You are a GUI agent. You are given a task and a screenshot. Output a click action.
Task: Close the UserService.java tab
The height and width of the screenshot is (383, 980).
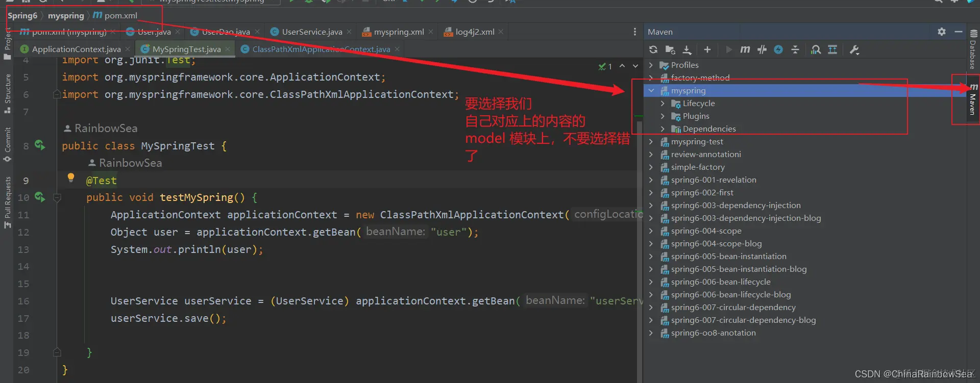pos(349,32)
